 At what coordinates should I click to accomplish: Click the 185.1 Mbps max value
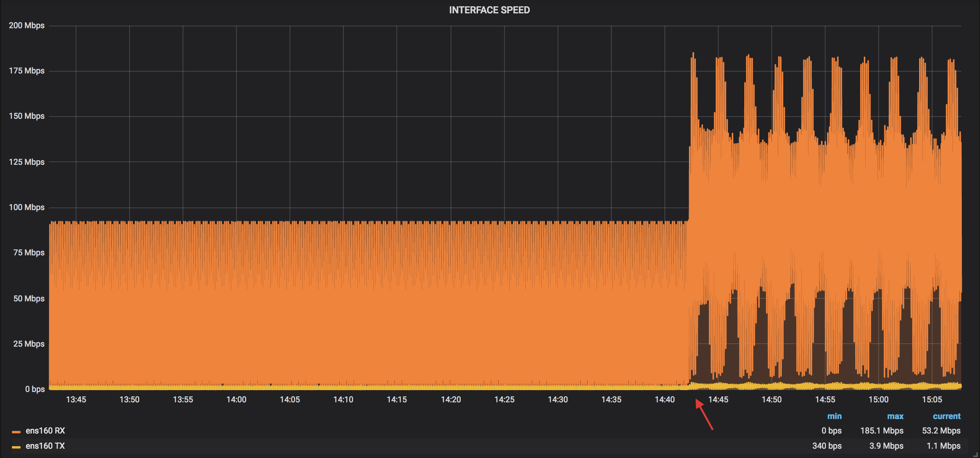point(882,431)
